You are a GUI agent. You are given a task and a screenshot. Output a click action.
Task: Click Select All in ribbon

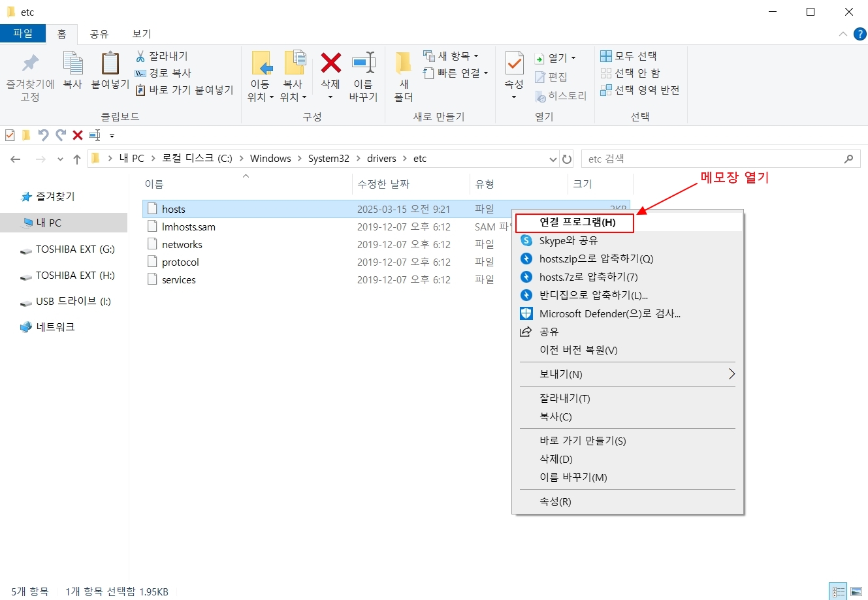tap(629, 56)
